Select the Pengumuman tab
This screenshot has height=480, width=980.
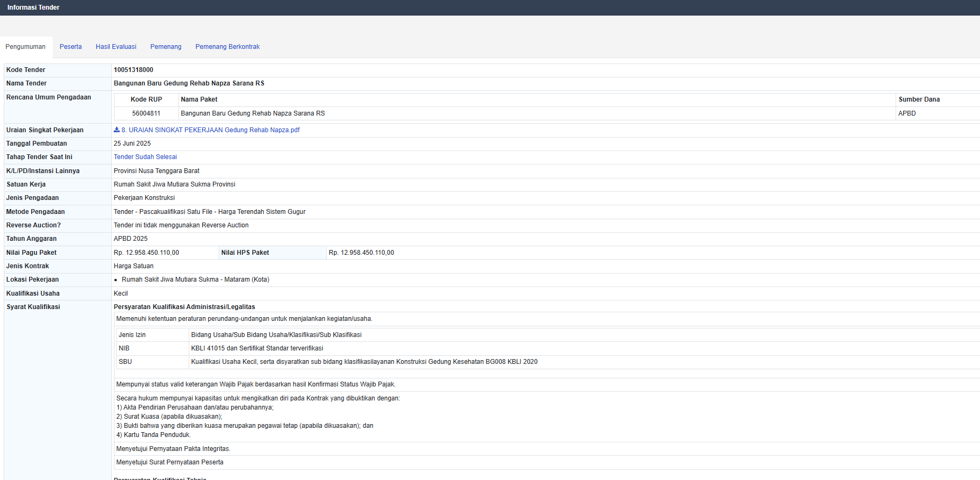click(x=25, y=47)
